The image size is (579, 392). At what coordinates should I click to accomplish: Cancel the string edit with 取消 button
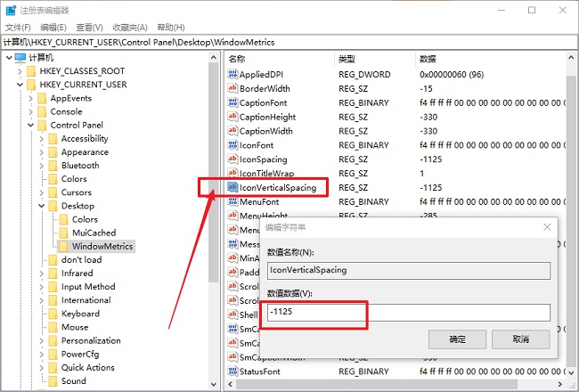click(521, 339)
